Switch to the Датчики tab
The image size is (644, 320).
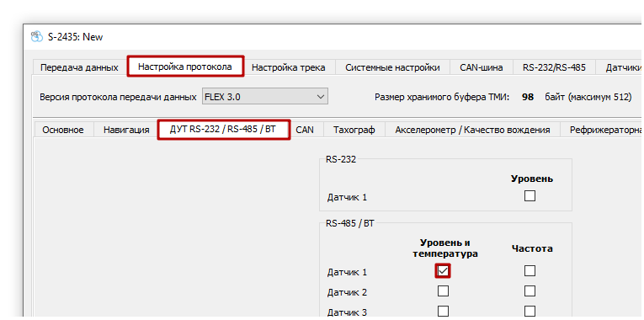coord(620,67)
